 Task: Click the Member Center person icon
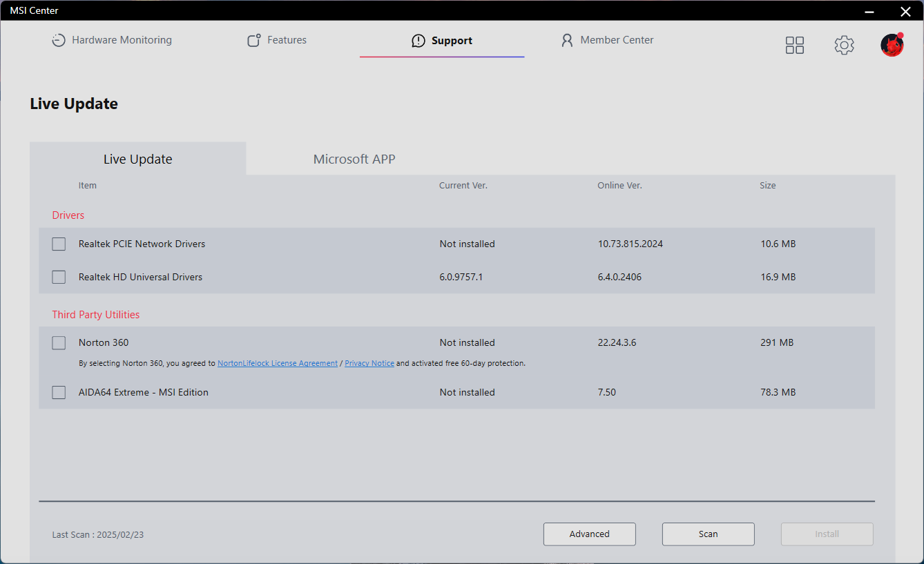568,40
